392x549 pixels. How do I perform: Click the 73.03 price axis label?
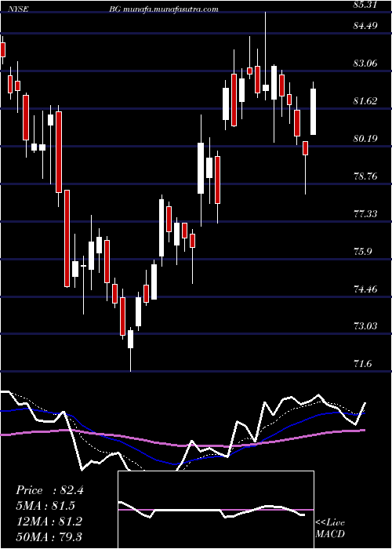tap(366, 326)
